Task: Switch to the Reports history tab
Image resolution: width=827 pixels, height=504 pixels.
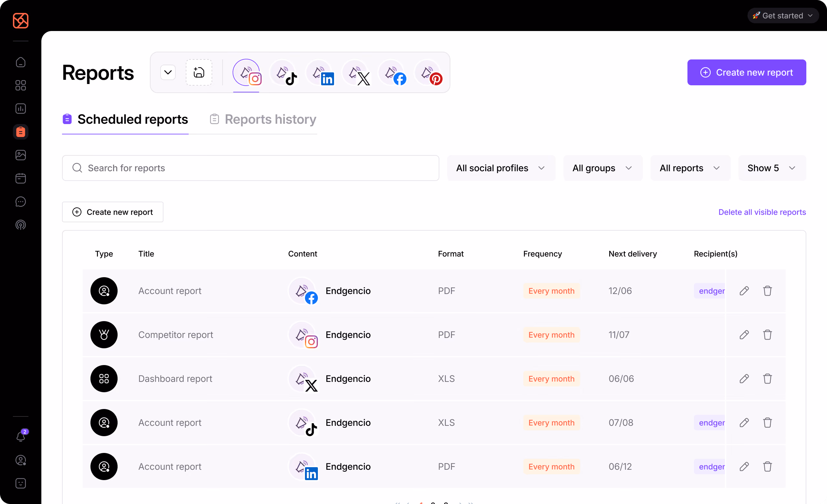Action: point(263,120)
